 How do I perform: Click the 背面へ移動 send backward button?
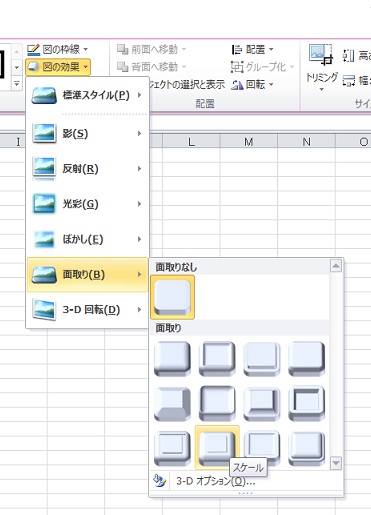coord(151,67)
